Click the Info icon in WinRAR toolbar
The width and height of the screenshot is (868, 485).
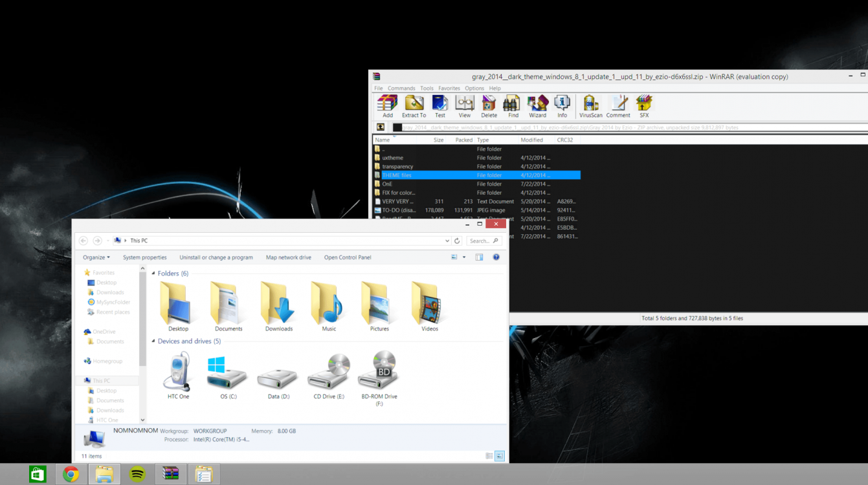[562, 106]
